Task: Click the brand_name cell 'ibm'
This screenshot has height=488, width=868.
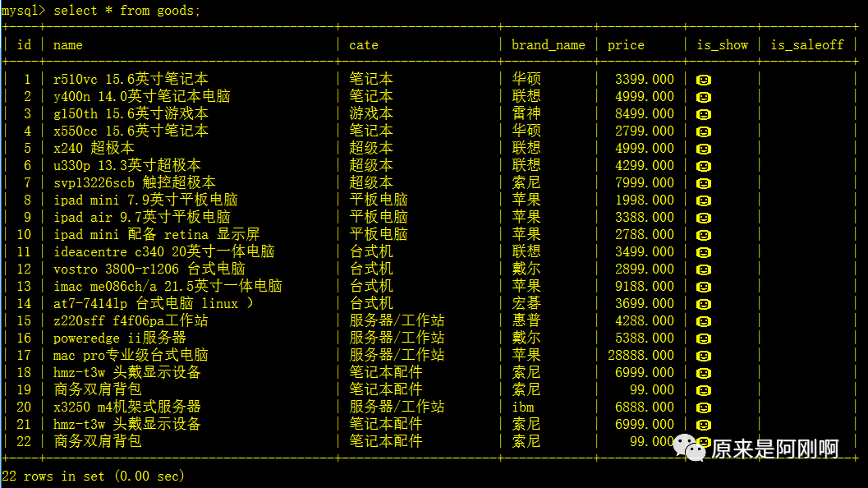Action: pyautogui.click(x=522, y=407)
